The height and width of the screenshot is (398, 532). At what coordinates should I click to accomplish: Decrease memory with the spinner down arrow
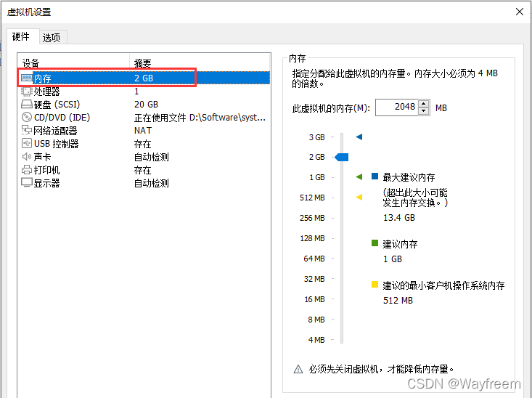(x=423, y=111)
